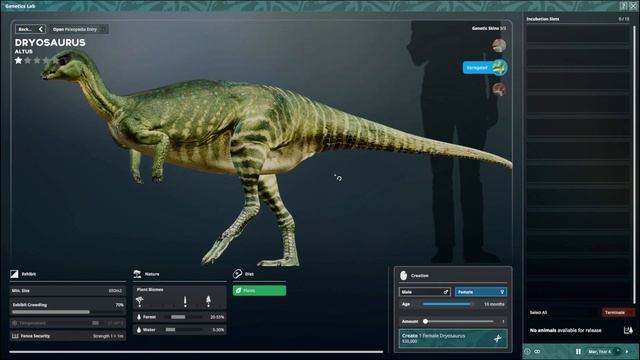Click the first empty incubation slot

point(578,35)
